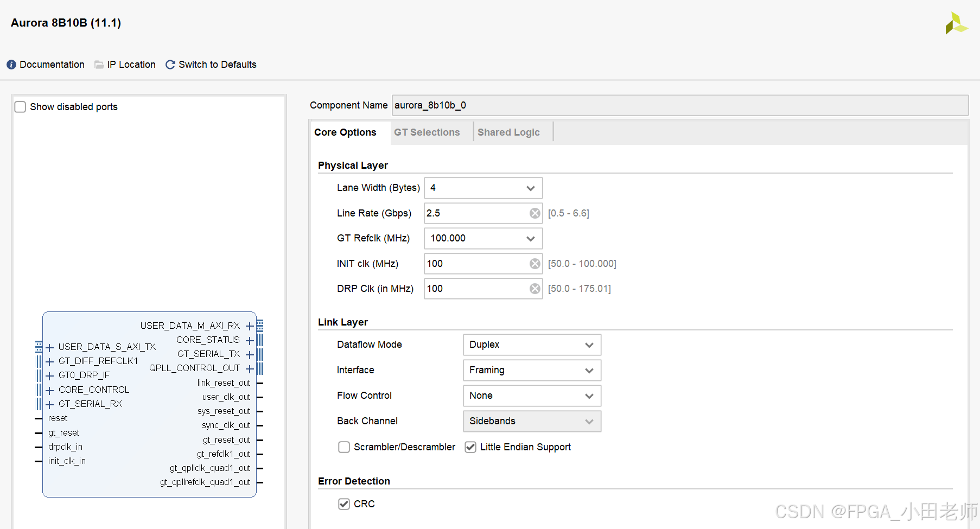Uncheck Little Endian Support

click(470, 447)
